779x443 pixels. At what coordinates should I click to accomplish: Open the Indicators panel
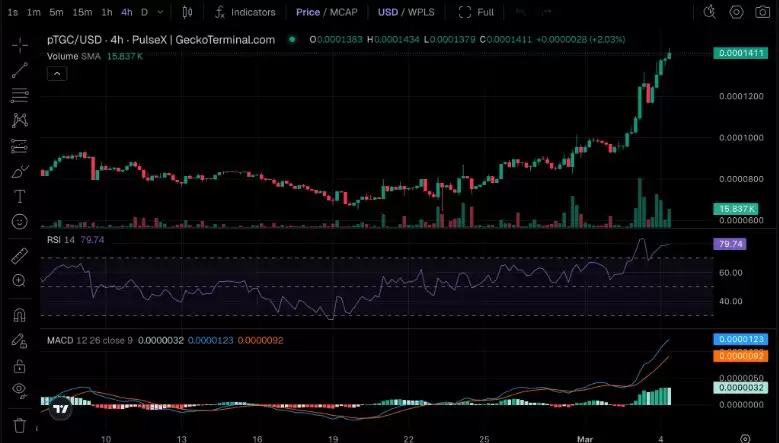[x=243, y=12]
